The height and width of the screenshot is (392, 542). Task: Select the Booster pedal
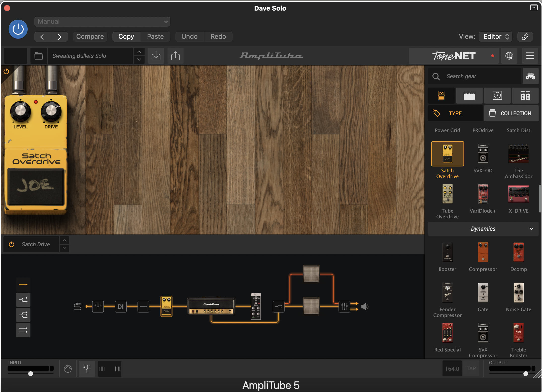coord(447,252)
